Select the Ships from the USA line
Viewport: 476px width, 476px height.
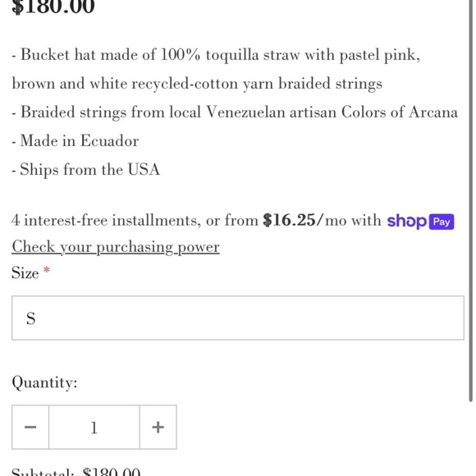[x=86, y=169]
